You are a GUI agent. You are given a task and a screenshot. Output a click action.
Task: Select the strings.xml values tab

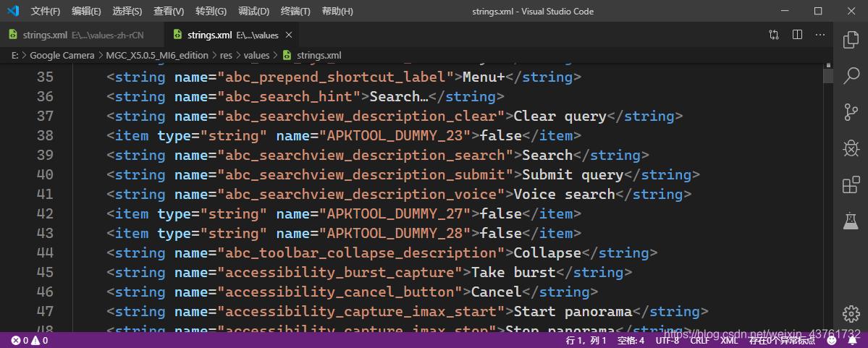coord(232,35)
